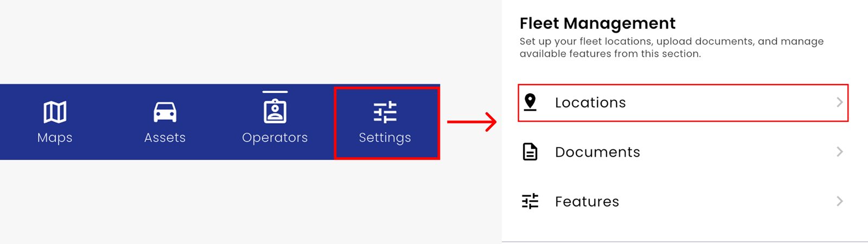Open the Features list entry text
The image size is (868, 244).
[587, 202]
